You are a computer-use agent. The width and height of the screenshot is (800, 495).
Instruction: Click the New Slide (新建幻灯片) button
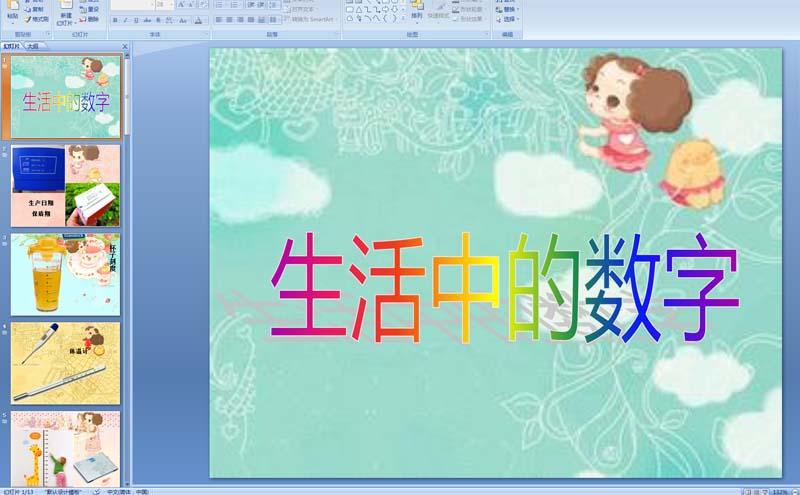(x=66, y=14)
